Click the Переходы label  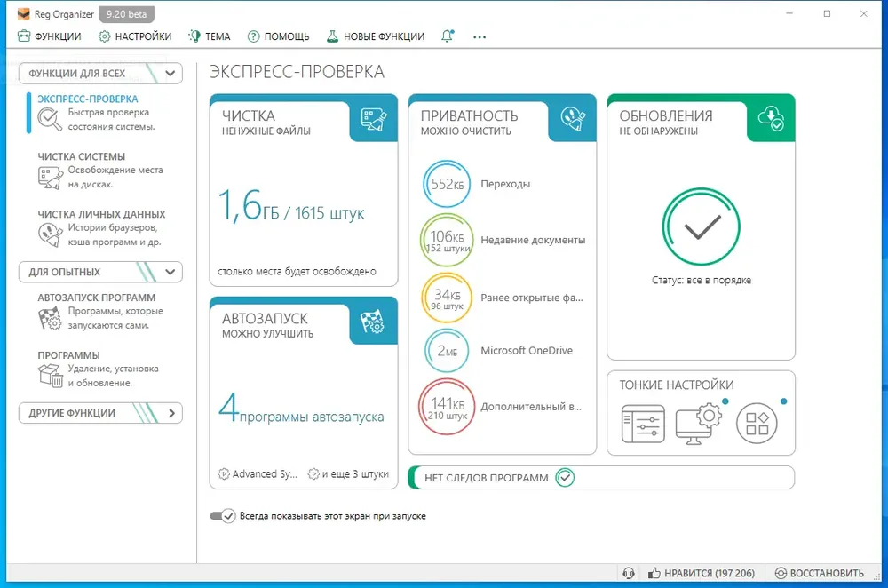[x=505, y=184]
